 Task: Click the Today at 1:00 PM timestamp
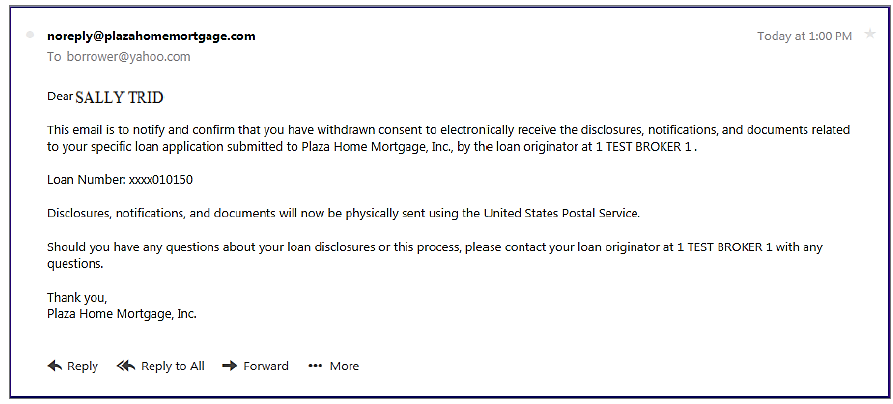[804, 36]
